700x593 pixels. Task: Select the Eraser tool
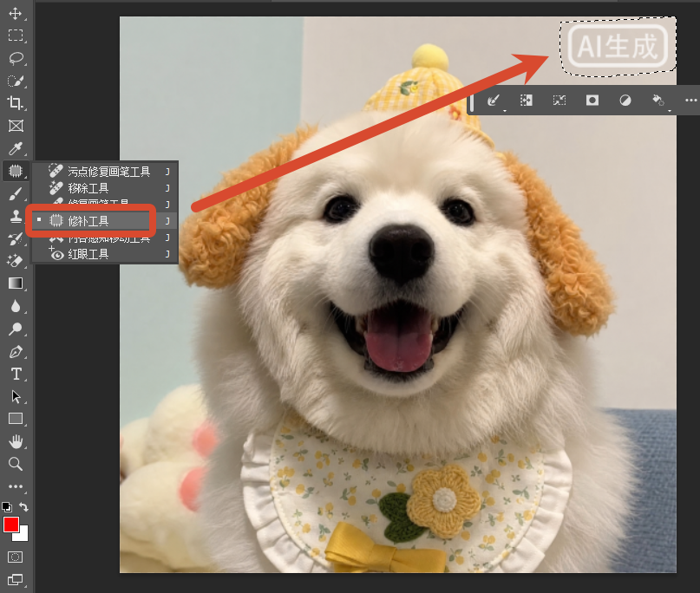(x=16, y=261)
